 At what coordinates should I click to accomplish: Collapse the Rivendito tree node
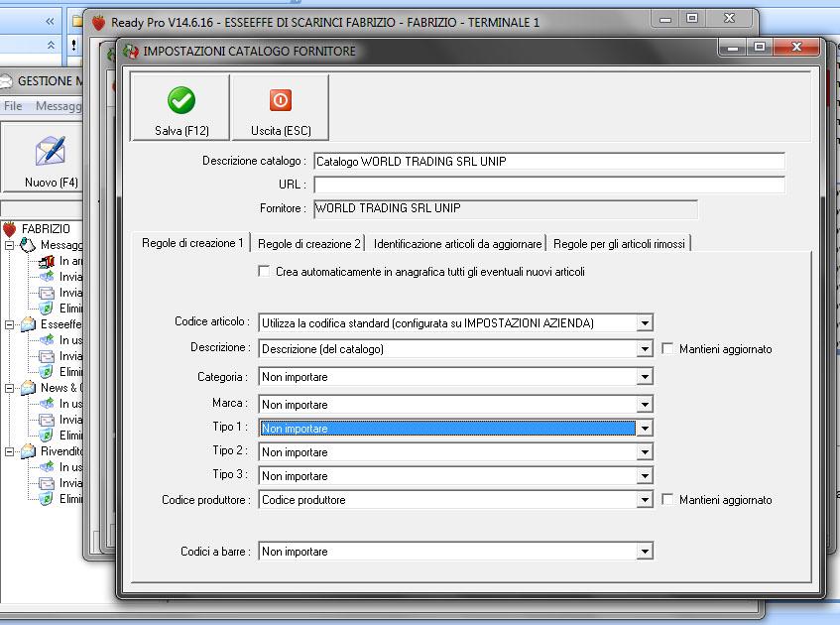pyautogui.click(x=9, y=451)
